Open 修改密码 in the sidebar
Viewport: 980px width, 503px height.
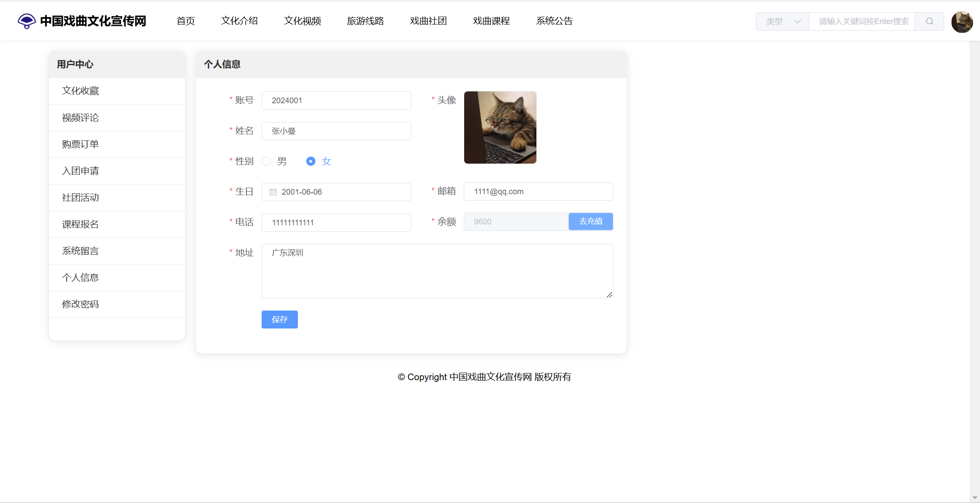pos(80,304)
